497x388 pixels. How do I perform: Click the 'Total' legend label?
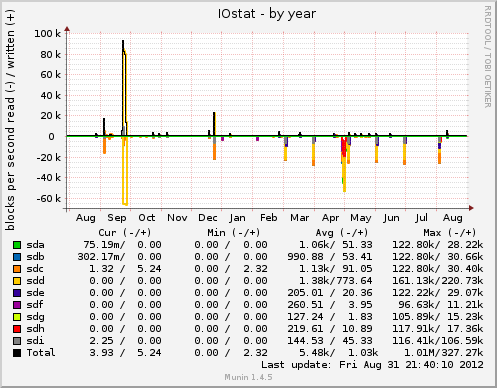point(41,353)
